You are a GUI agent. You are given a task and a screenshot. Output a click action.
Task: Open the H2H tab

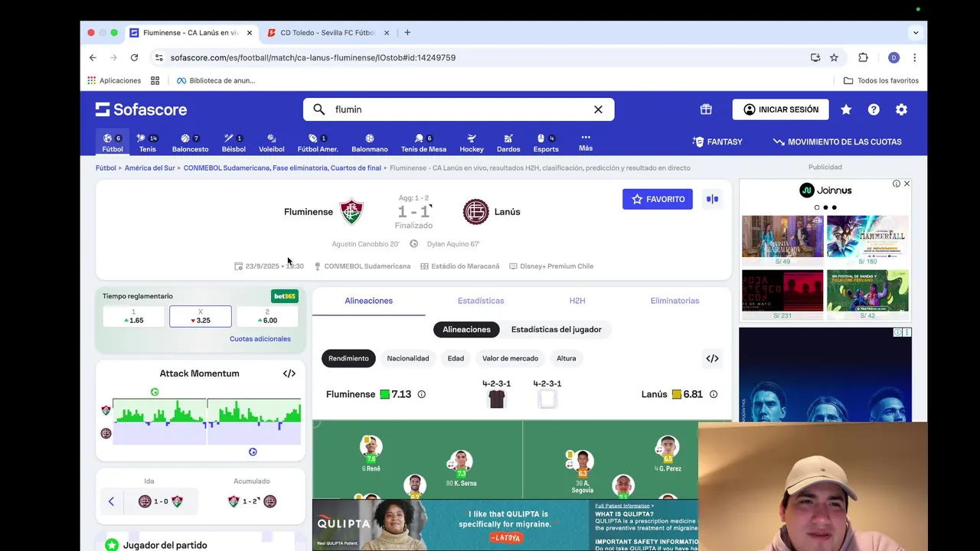[577, 301]
